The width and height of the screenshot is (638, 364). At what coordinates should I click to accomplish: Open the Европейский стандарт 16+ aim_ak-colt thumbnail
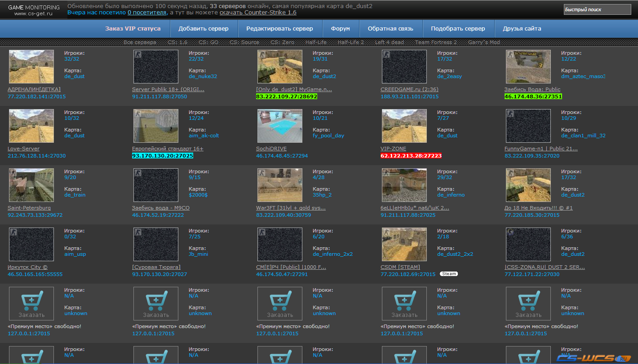tap(156, 126)
